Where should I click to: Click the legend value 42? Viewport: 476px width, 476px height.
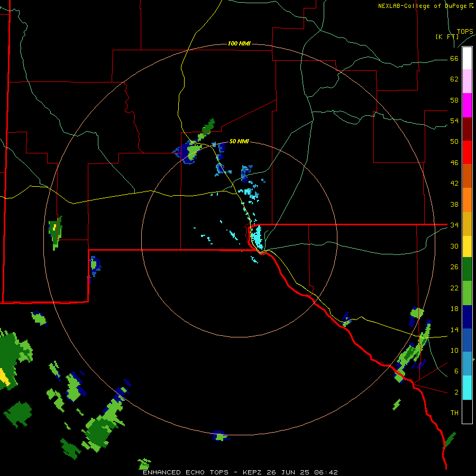[x=454, y=183]
